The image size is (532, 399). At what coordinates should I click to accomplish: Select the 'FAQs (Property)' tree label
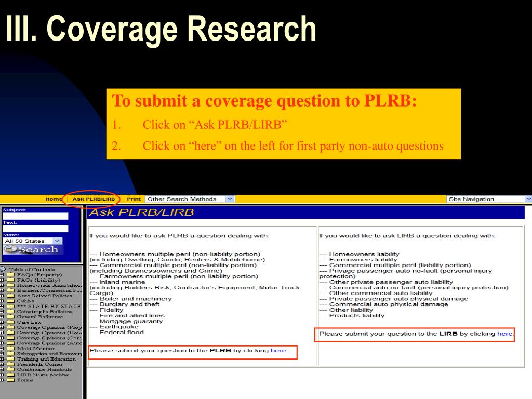[39, 275]
